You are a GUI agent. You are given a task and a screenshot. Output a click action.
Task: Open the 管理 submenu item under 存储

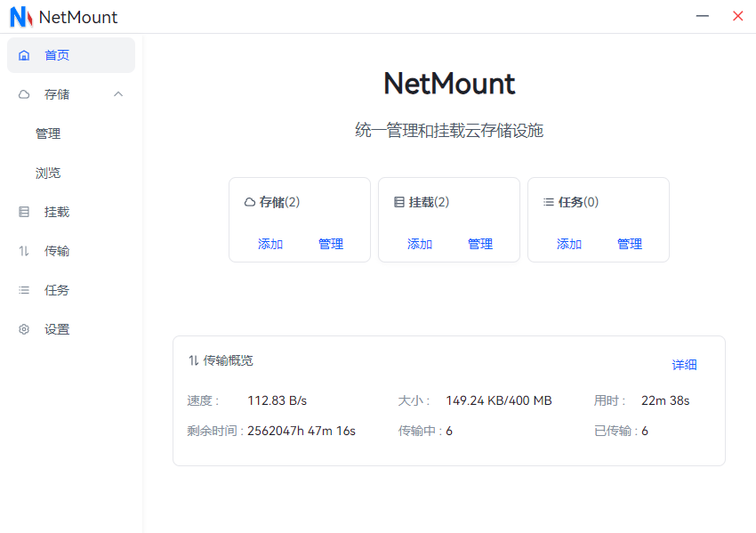click(48, 133)
